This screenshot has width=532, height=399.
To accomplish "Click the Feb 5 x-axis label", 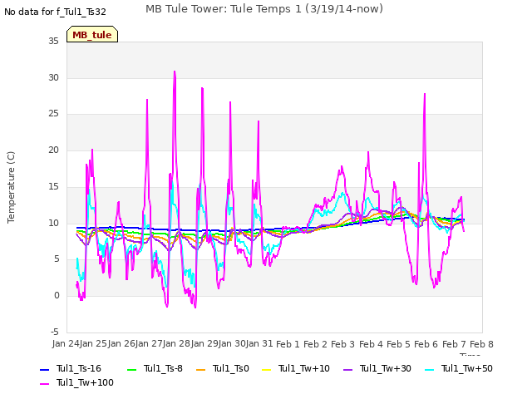I will pyautogui.click(x=398, y=344).
